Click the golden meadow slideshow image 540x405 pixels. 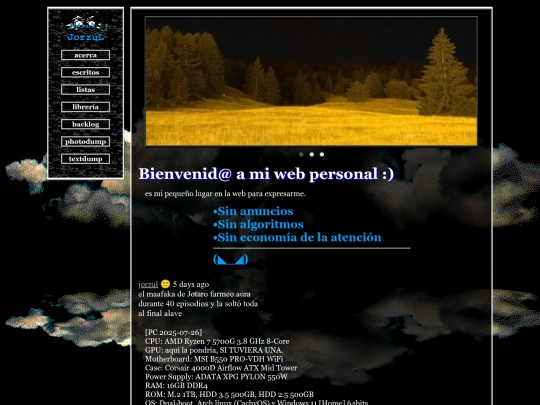311,81
